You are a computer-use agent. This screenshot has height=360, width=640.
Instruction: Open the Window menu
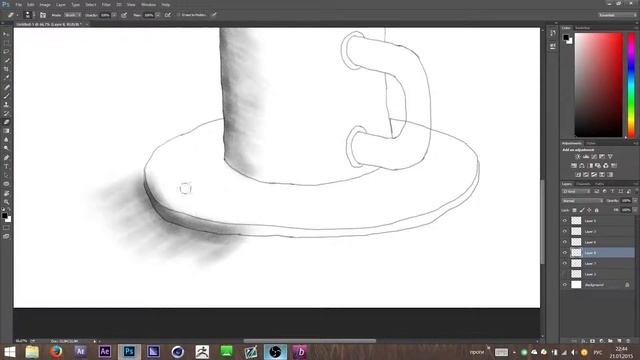pos(149,4)
